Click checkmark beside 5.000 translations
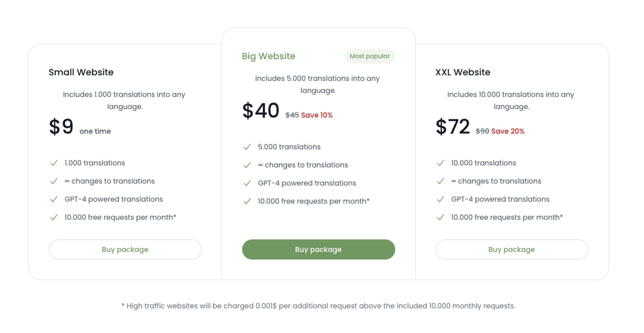This screenshot has height=333, width=644. click(247, 147)
